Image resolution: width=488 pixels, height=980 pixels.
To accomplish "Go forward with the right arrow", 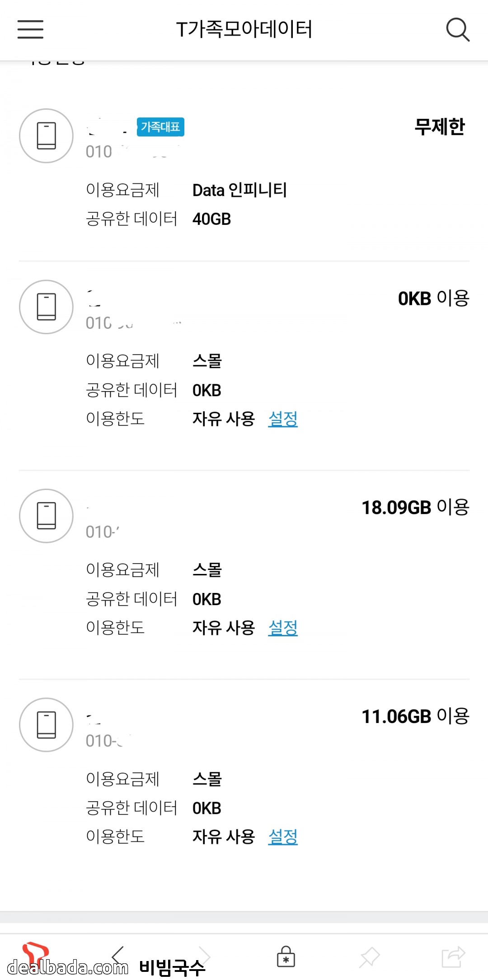I will [204, 955].
